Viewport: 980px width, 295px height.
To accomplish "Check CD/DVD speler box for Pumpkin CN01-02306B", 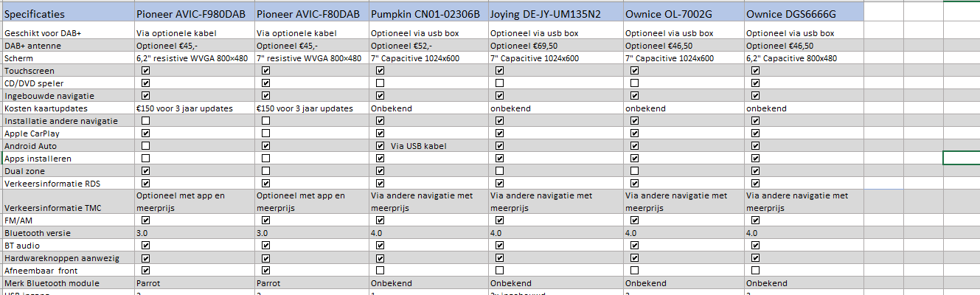I will click(x=380, y=83).
